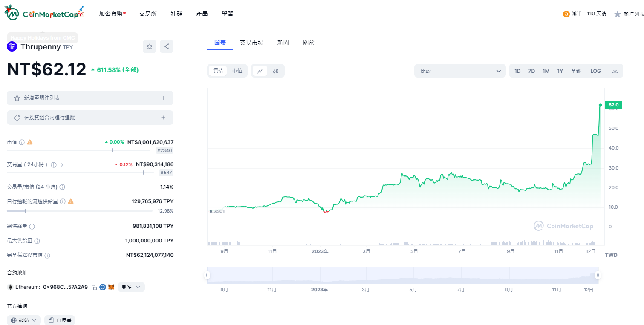Select the 圖表 tab
This screenshot has width=644, height=325.
click(220, 43)
